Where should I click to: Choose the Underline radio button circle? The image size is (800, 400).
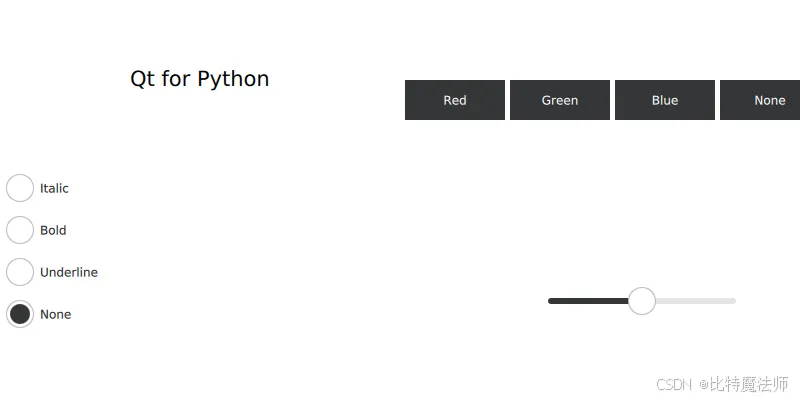point(20,272)
